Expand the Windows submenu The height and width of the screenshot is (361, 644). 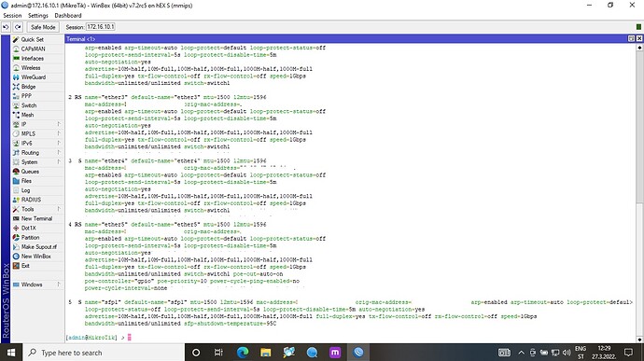tap(59, 285)
